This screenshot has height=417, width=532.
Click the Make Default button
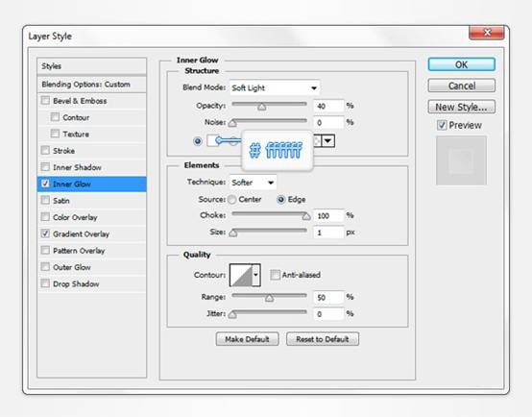(x=247, y=339)
